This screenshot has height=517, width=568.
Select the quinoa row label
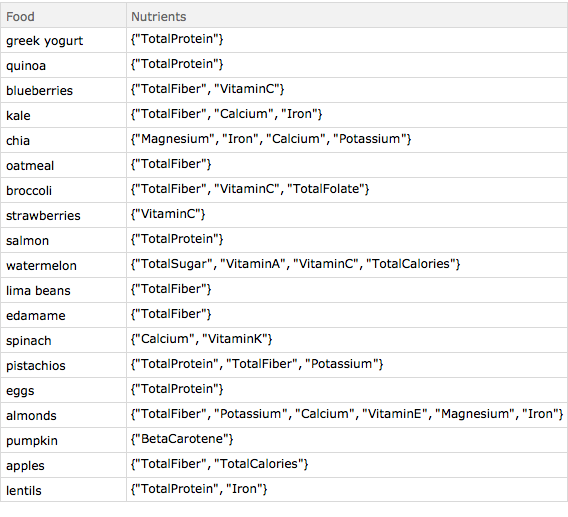pyautogui.click(x=63, y=65)
